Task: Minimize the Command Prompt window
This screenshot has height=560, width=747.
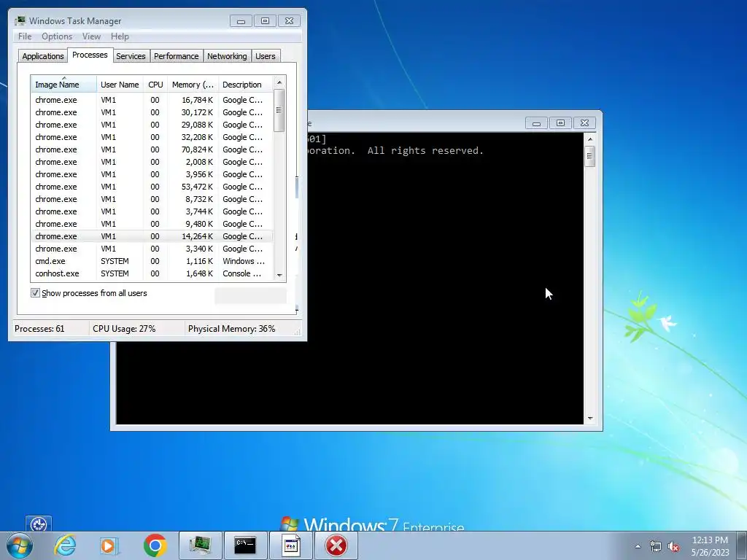Action: point(536,123)
